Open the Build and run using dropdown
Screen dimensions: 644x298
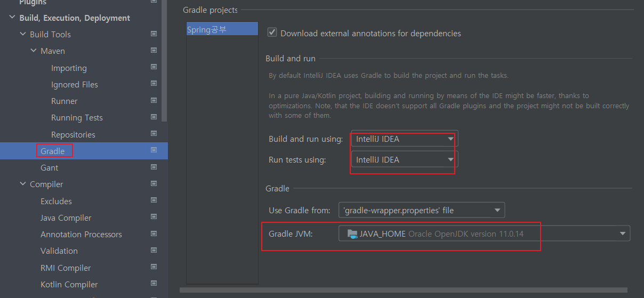(x=404, y=139)
